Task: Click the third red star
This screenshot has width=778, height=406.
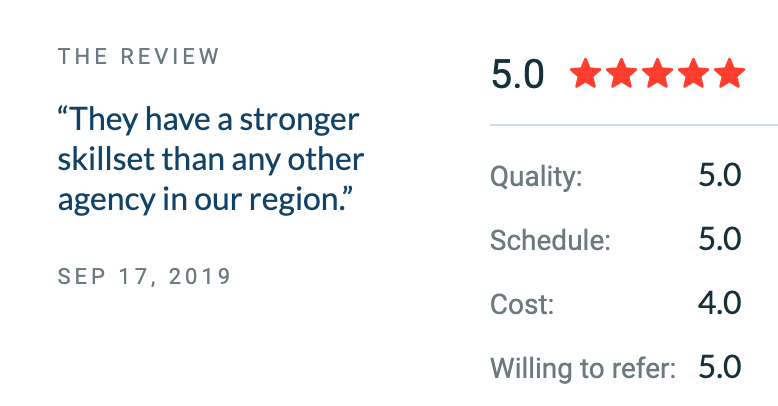Action: [657, 73]
